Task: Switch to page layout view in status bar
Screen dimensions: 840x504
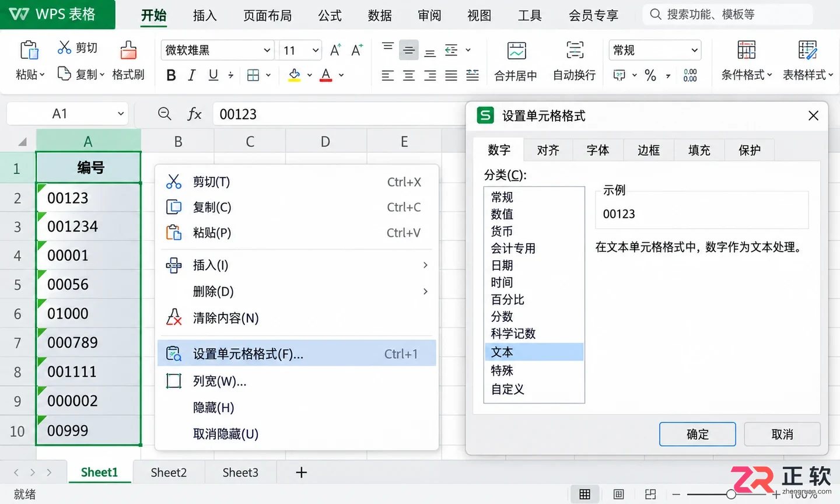Action: click(x=619, y=495)
